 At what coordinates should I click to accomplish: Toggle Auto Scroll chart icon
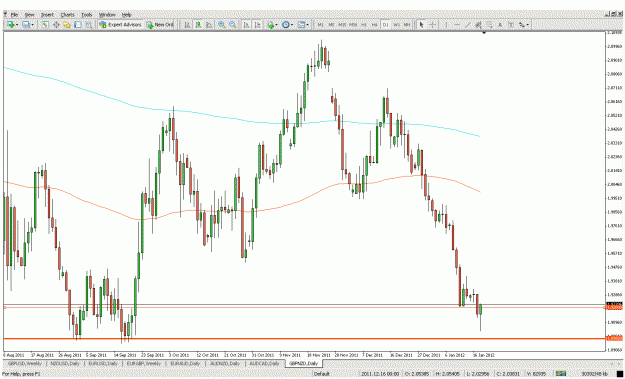pyautogui.click(x=247, y=25)
